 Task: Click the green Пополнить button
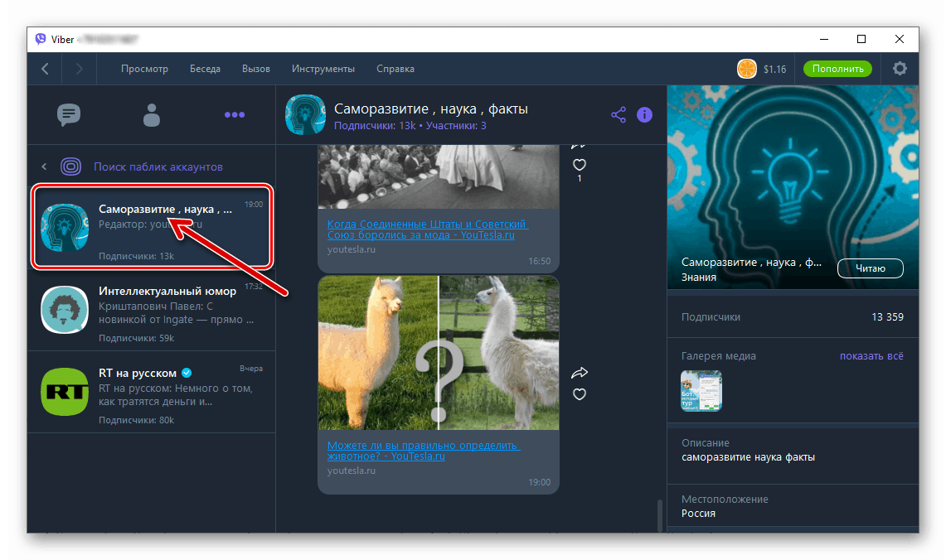(837, 69)
